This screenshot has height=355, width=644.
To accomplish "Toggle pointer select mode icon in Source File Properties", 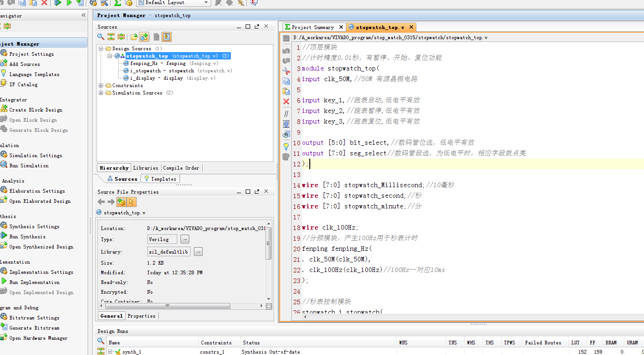I will [132, 202].
